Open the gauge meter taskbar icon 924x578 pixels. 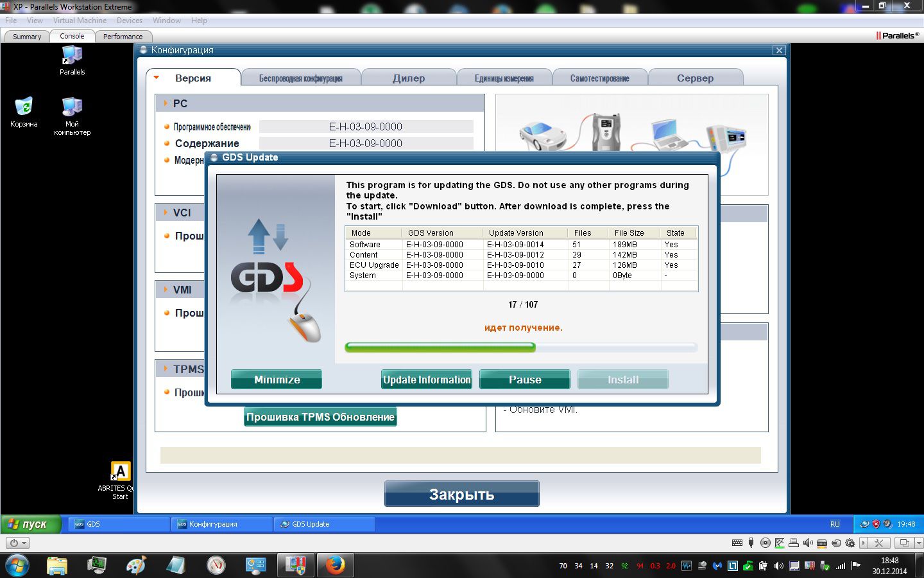pyautogui.click(x=216, y=566)
